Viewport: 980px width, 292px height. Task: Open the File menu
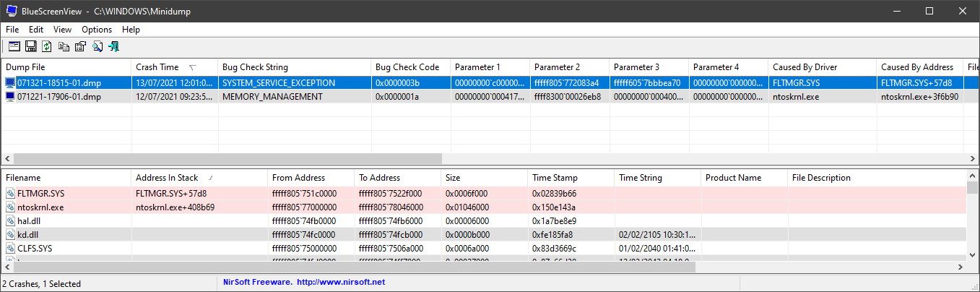pyautogui.click(x=12, y=30)
